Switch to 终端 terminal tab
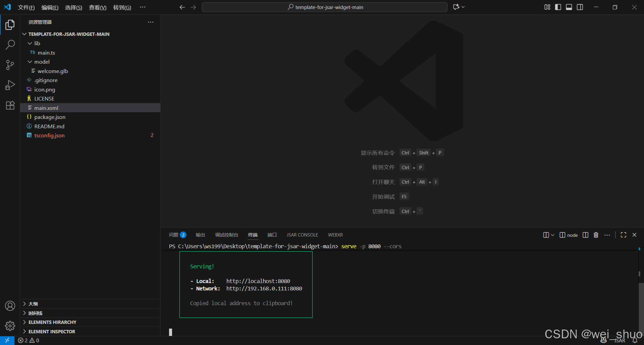 (x=253, y=235)
